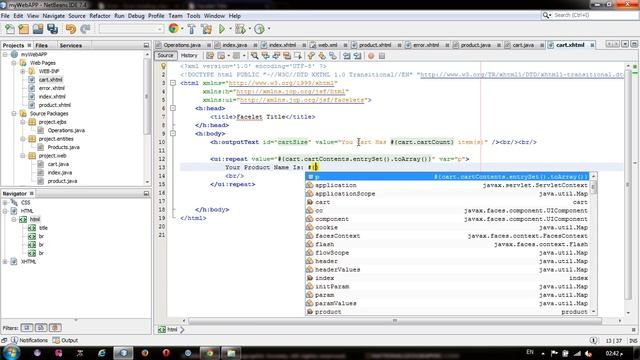Open the project configuration combo box
Viewport: 640px width, 360px height.
coord(131,29)
